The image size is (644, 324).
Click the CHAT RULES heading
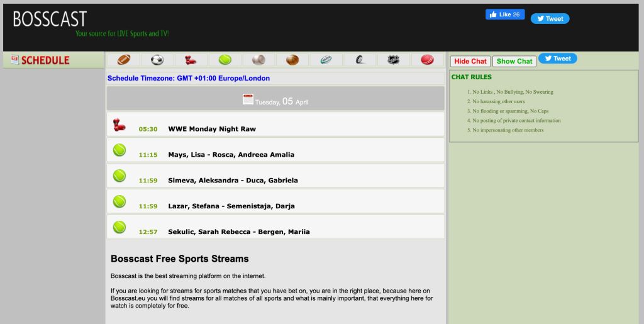pos(471,77)
